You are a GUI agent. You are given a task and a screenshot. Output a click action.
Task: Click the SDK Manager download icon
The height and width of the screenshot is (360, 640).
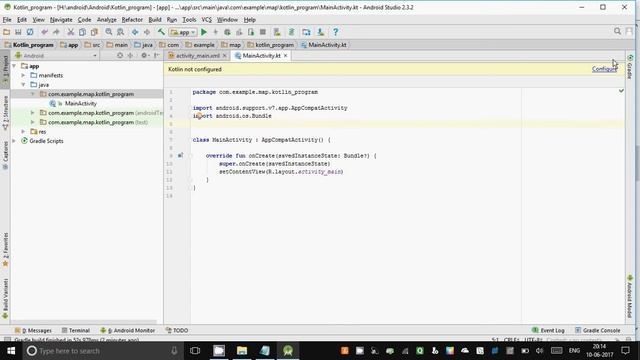tap(320, 32)
